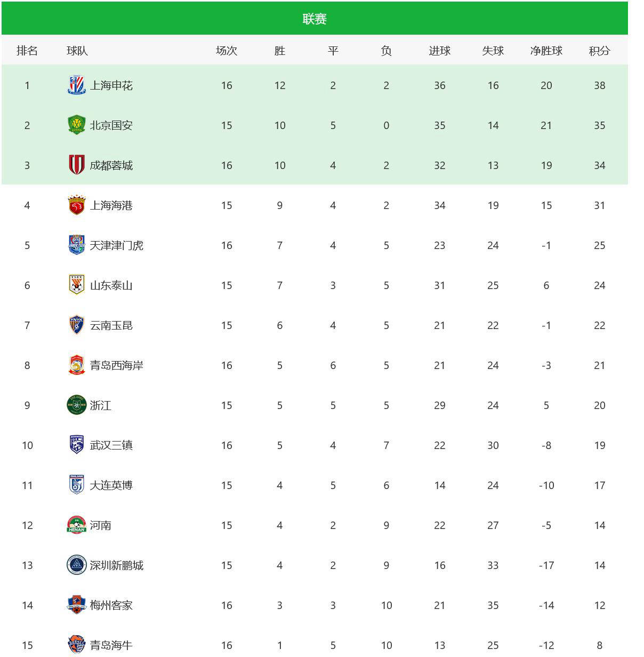Open the 大连英博 team name link
The width and height of the screenshot is (644, 657).
[x=111, y=485]
